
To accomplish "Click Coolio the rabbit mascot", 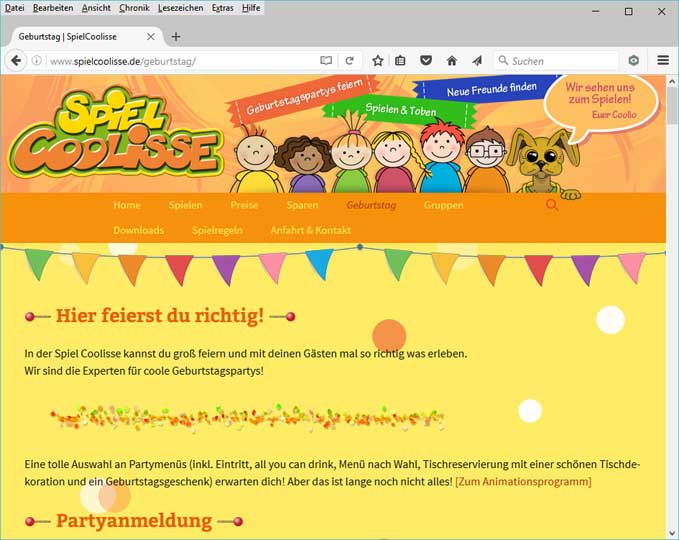I will pos(545,164).
